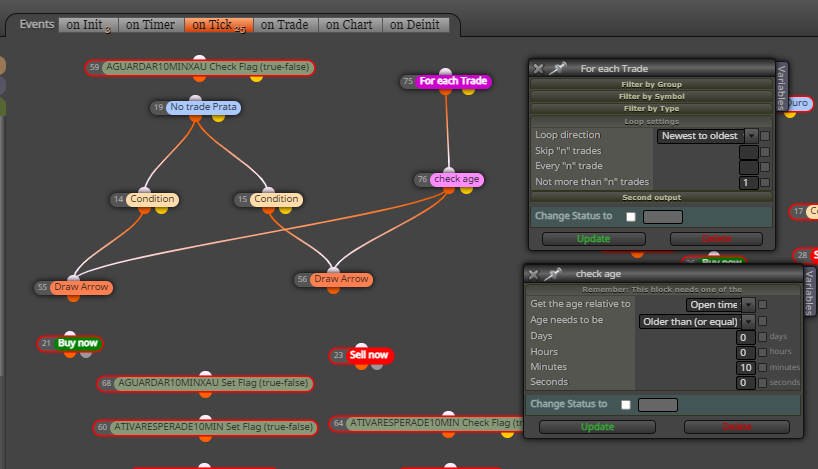The image size is (818, 469).
Task: Toggle checkbox next to Open time dropdown
Action: pyautogui.click(x=762, y=304)
